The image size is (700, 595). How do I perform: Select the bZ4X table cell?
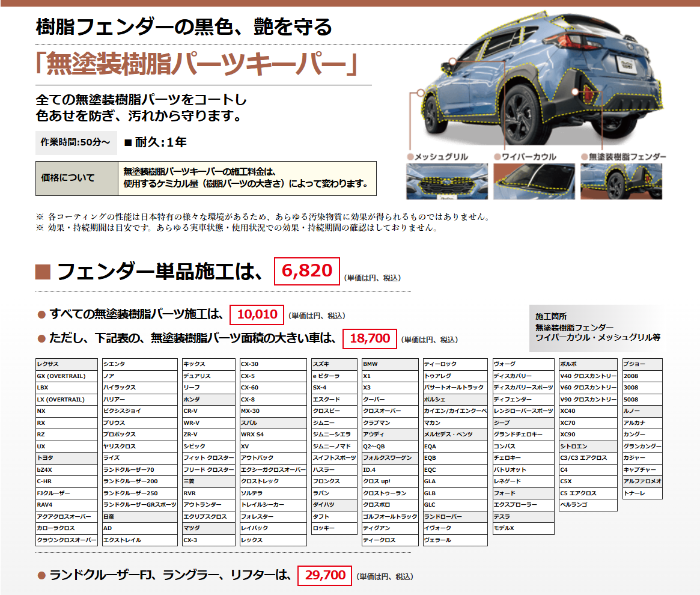(x=67, y=469)
